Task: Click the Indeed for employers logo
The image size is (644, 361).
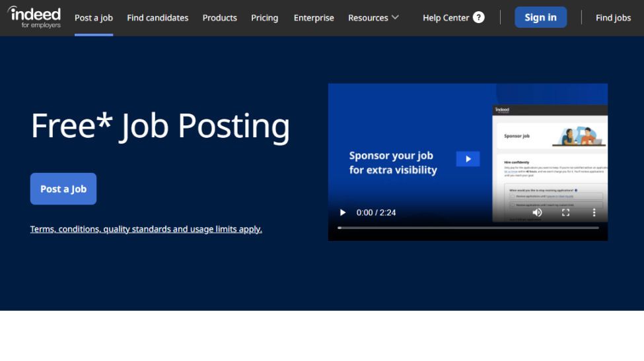Action: click(34, 17)
